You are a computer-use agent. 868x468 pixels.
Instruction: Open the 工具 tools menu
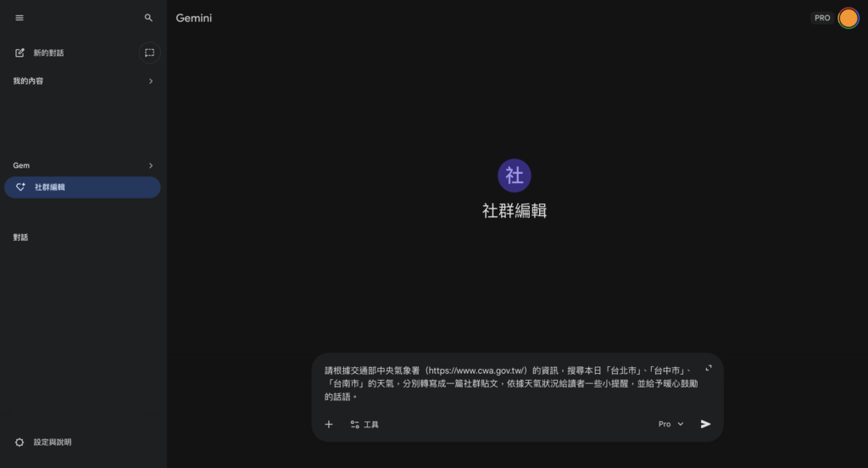pos(364,424)
